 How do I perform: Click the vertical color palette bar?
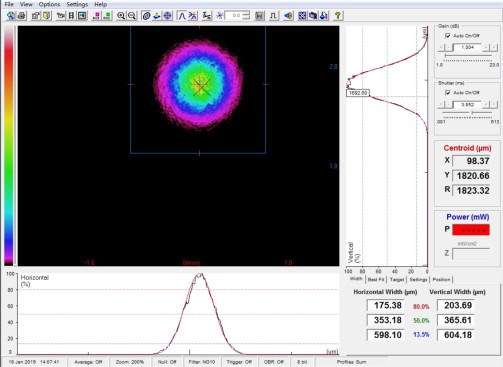(x=9, y=146)
